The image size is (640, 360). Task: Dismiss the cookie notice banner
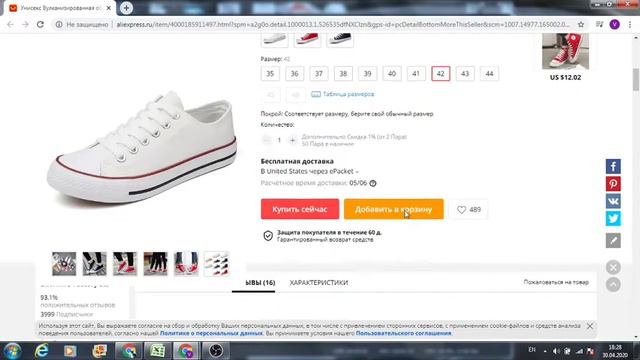coord(590,326)
